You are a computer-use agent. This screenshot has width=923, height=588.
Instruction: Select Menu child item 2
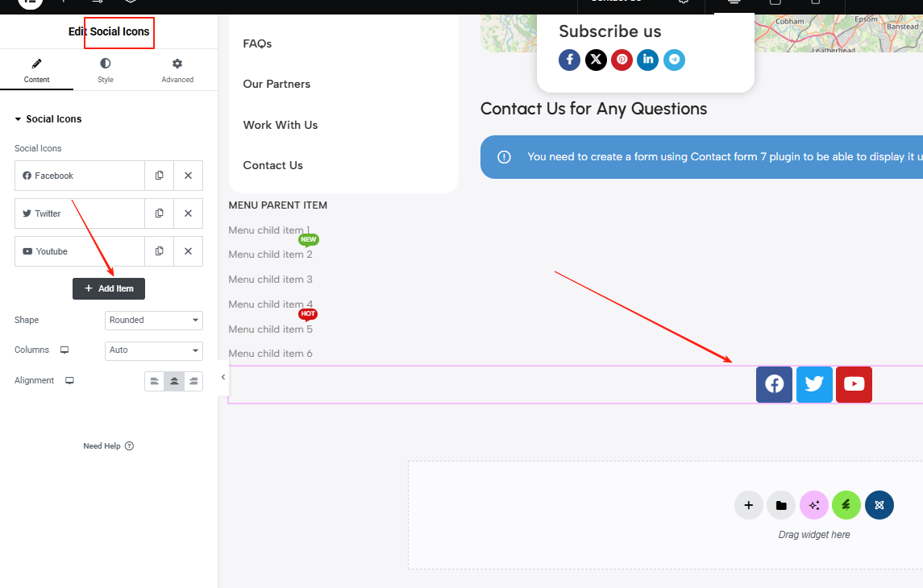pyautogui.click(x=270, y=255)
